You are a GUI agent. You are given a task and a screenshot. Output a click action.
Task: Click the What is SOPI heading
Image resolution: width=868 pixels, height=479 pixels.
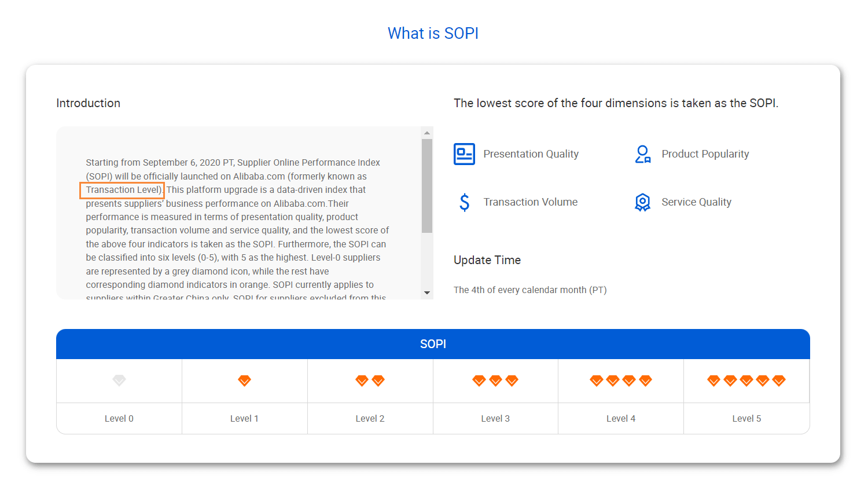pos(433,34)
